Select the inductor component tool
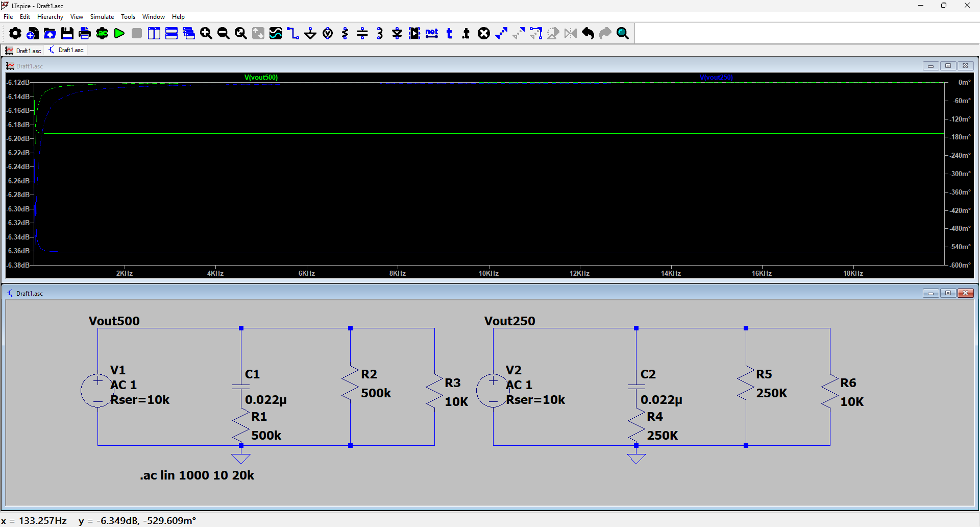This screenshot has width=980, height=527. tap(380, 34)
